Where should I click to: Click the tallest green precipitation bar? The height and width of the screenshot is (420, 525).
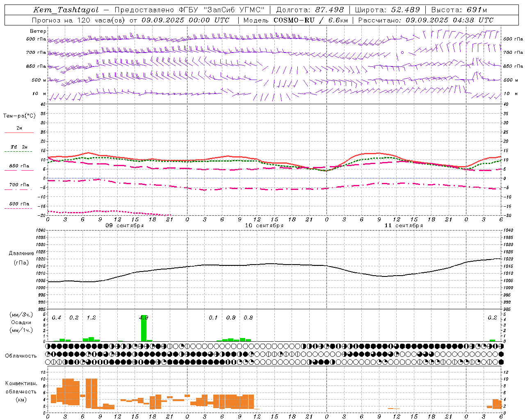[144, 328]
